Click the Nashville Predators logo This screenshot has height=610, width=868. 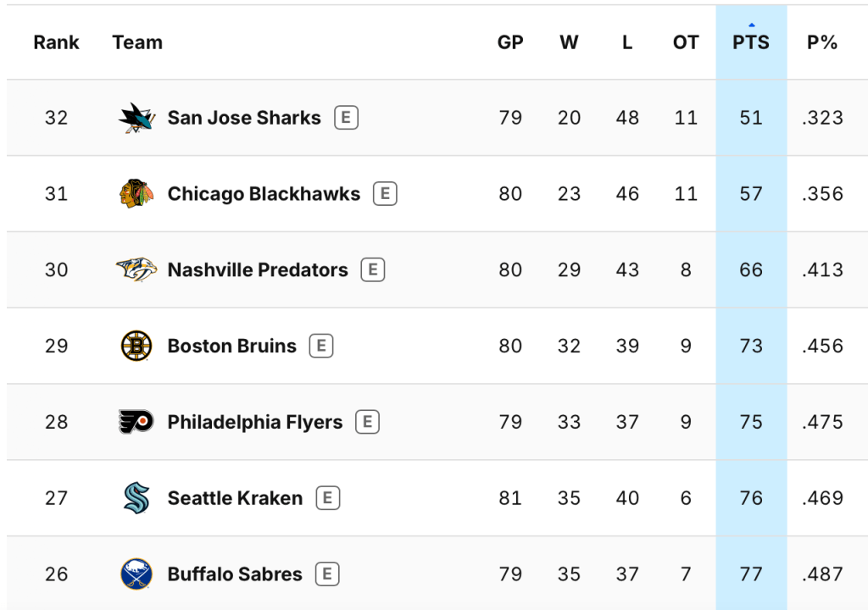pos(136,270)
